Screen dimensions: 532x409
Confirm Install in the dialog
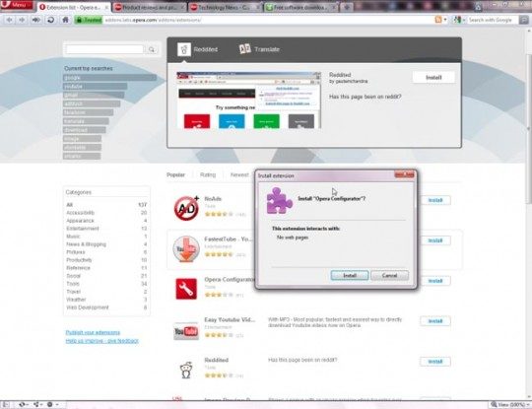coord(350,275)
